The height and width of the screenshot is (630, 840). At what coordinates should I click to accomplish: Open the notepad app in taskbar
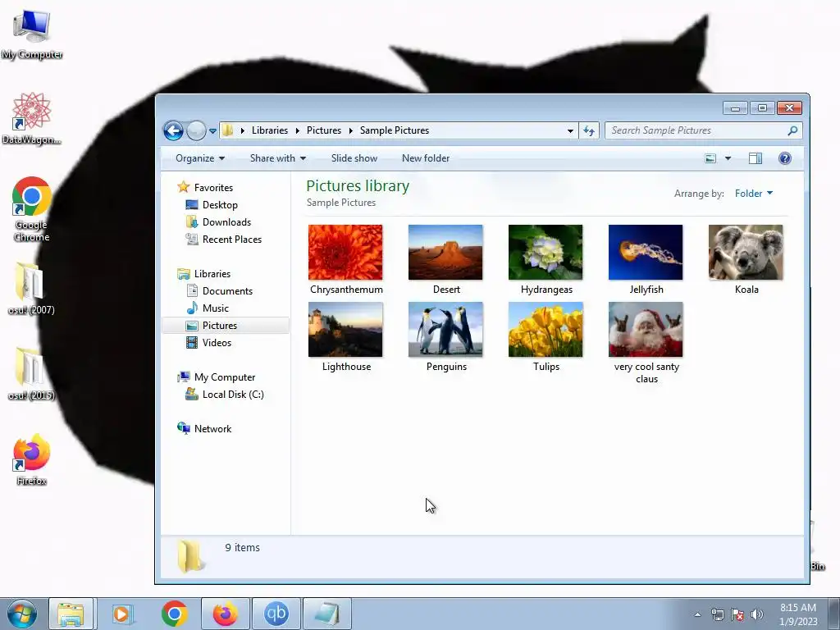(x=326, y=614)
